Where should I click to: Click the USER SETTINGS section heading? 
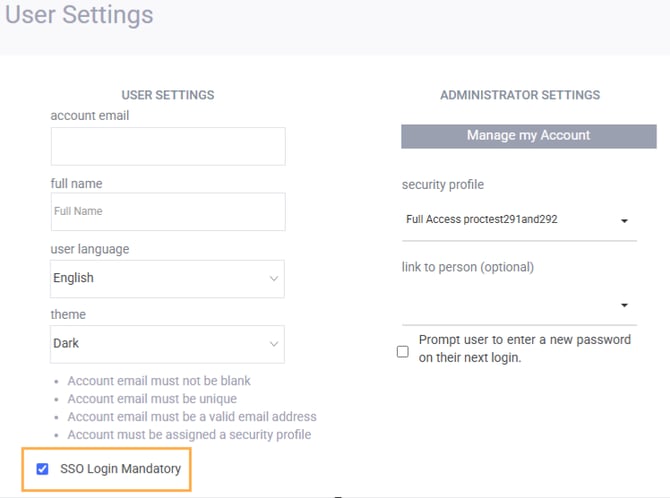[x=168, y=95]
